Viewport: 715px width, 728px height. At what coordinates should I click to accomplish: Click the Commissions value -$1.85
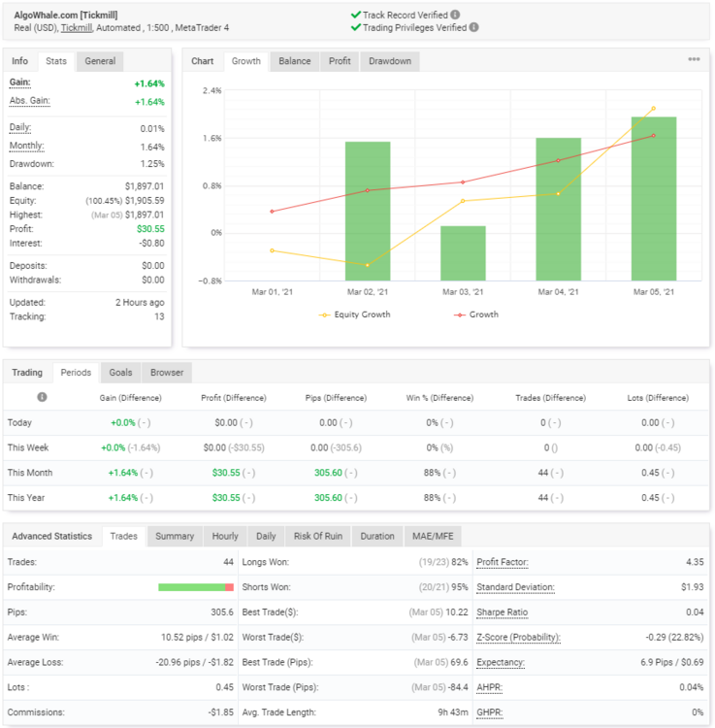(x=220, y=712)
